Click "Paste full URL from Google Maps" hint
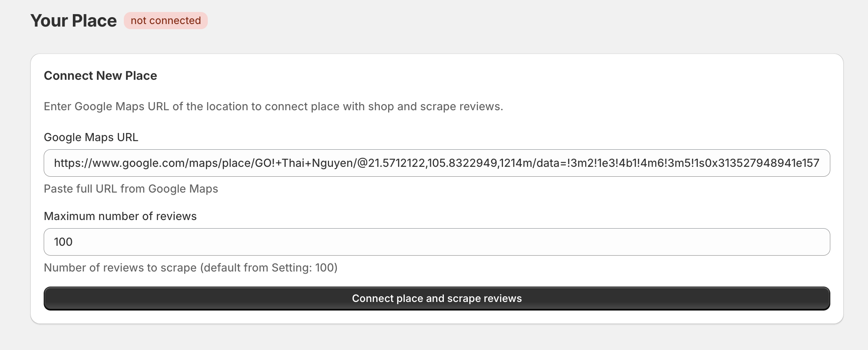 click(x=131, y=189)
